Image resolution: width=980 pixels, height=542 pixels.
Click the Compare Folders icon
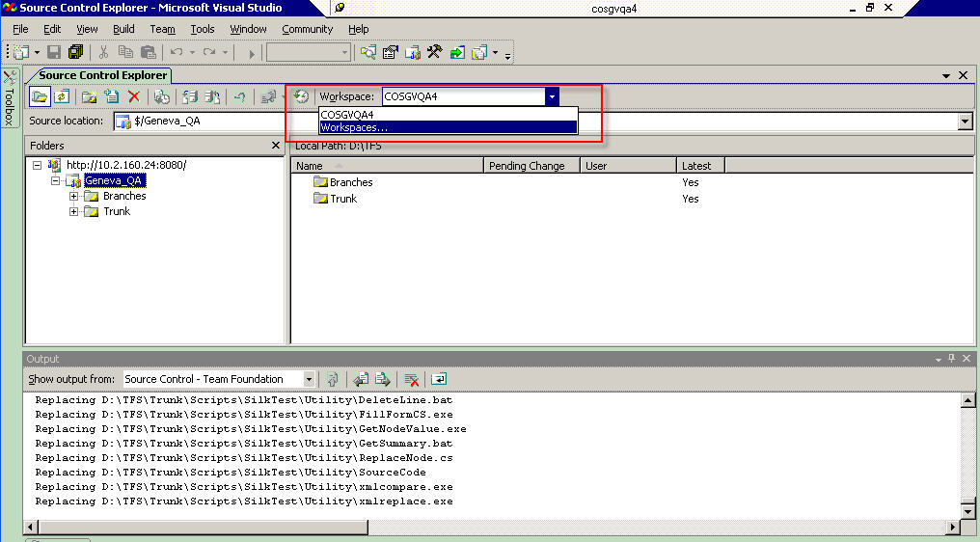[x=269, y=96]
